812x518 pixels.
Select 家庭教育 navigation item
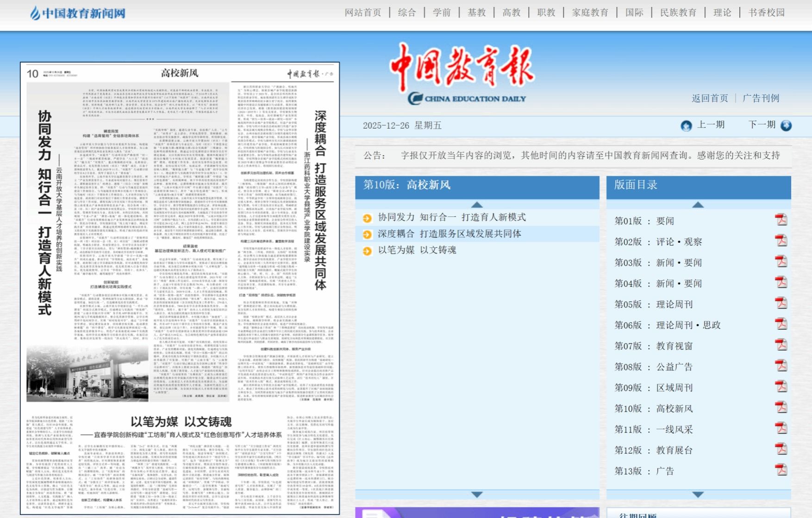590,12
